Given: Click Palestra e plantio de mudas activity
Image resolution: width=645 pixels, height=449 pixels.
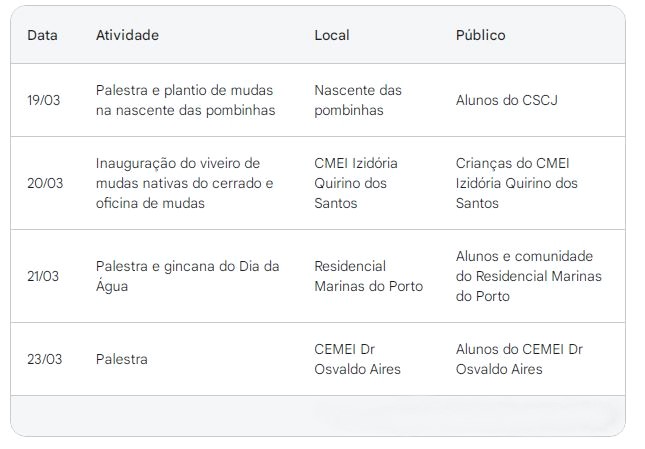Looking at the screenshot, I should [x=186, y=100].
